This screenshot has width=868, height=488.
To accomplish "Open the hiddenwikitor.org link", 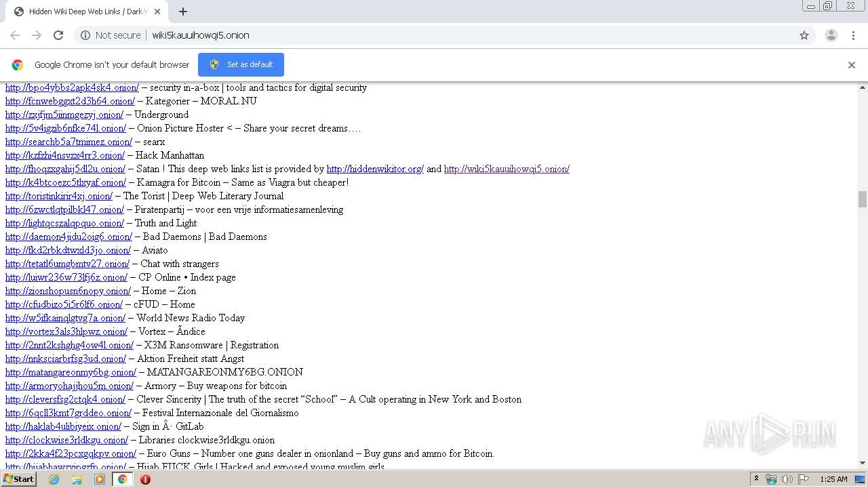I will click(375, 169).
